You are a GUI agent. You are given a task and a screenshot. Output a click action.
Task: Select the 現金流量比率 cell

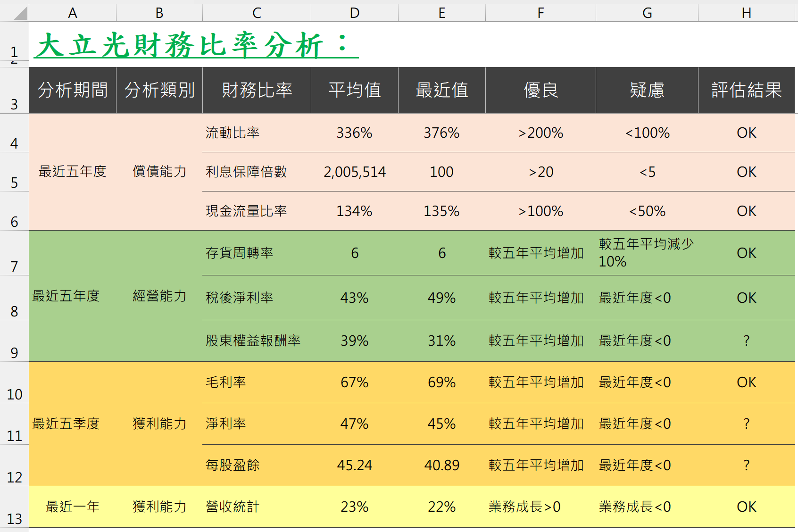[x=257, y=211]
